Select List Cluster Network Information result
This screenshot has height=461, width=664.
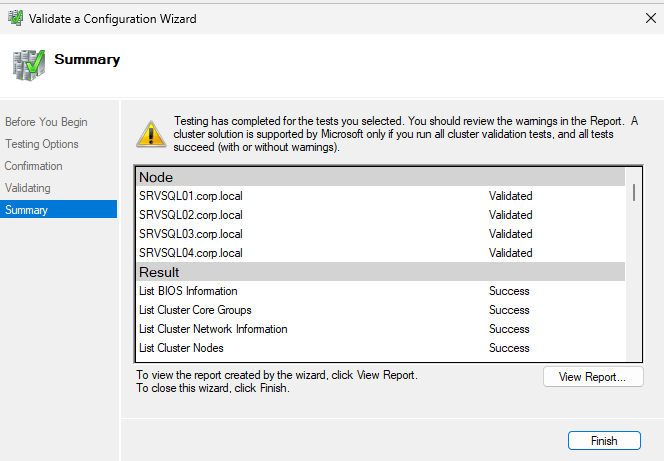[381, 329]
